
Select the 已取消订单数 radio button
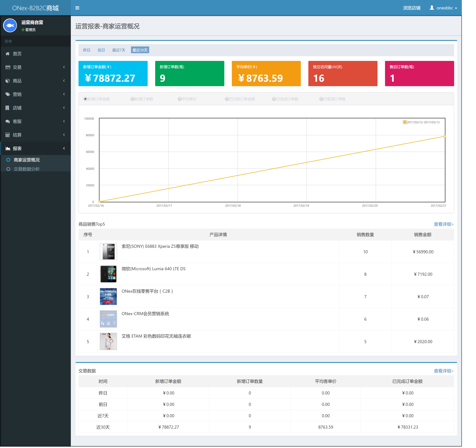pyautogui.click(x=321, y=99)
